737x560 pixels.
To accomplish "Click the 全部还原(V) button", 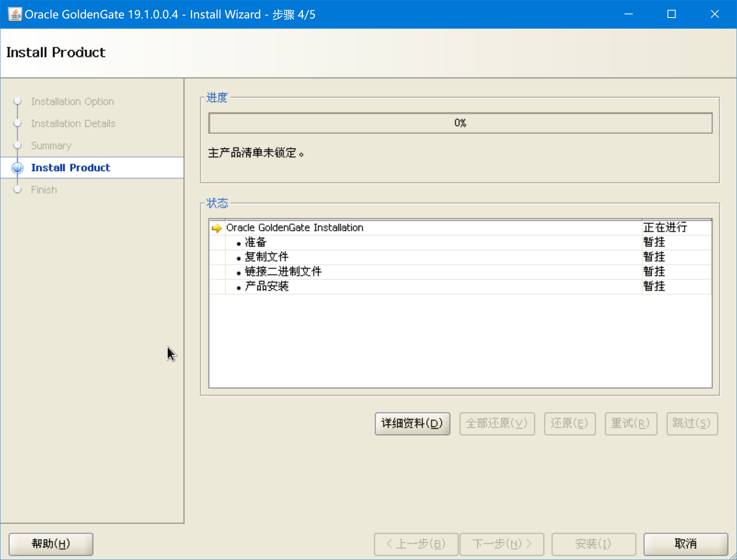I will [497, 423].
